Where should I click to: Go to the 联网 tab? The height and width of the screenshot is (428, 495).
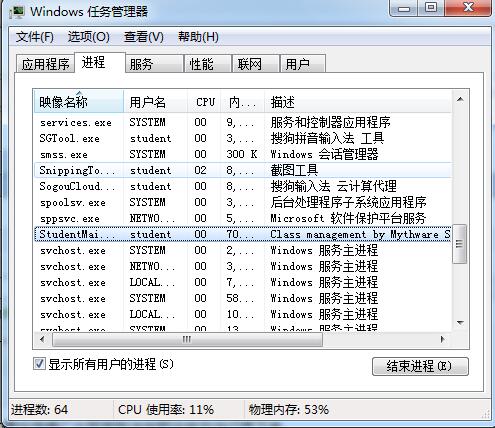tap(256, 64)
